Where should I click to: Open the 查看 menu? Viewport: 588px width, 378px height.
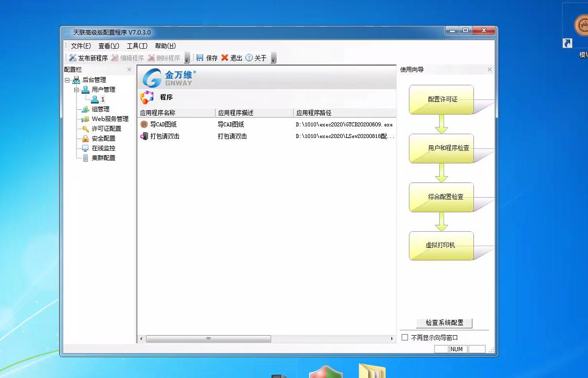[x=109, y=45]
